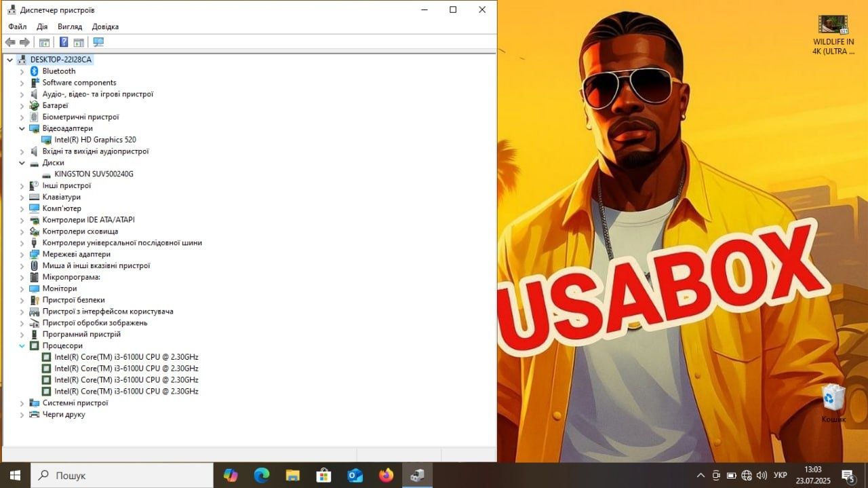
Task: Click the speaker icon beside Аудіо-, відео- та ігрові пристрої
Action: tap(35, 94)
